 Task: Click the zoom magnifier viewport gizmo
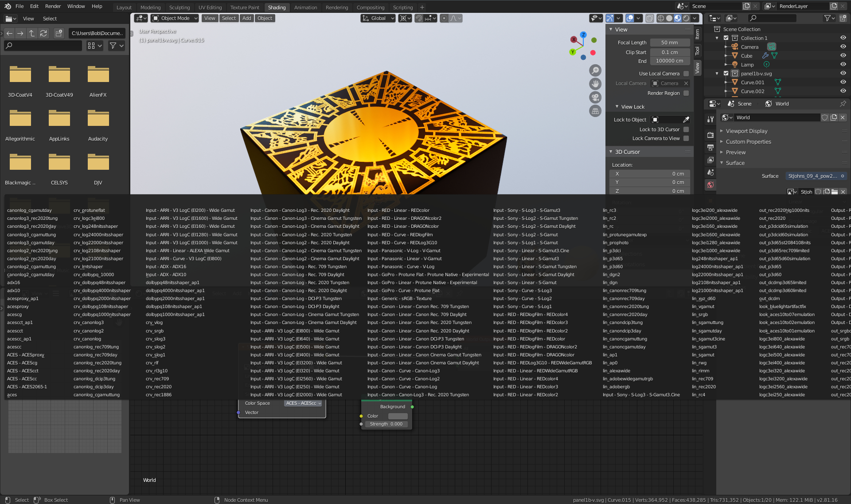(x=595, y=70)
